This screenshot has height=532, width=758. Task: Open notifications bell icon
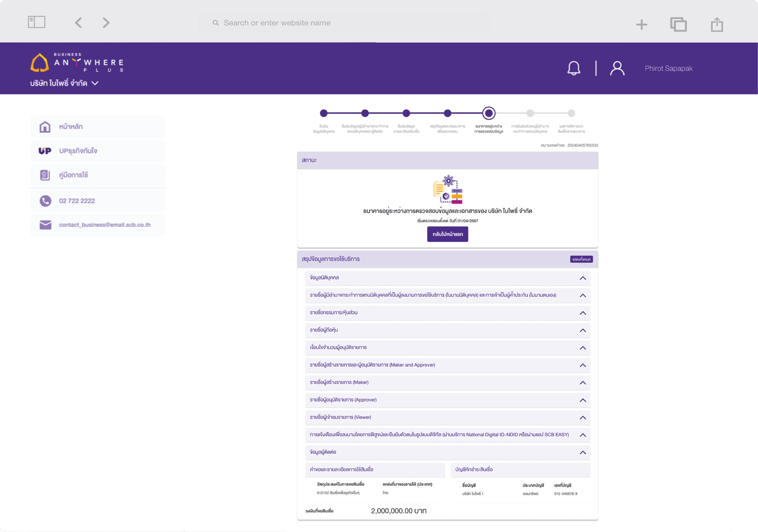(x=574, y=68)
